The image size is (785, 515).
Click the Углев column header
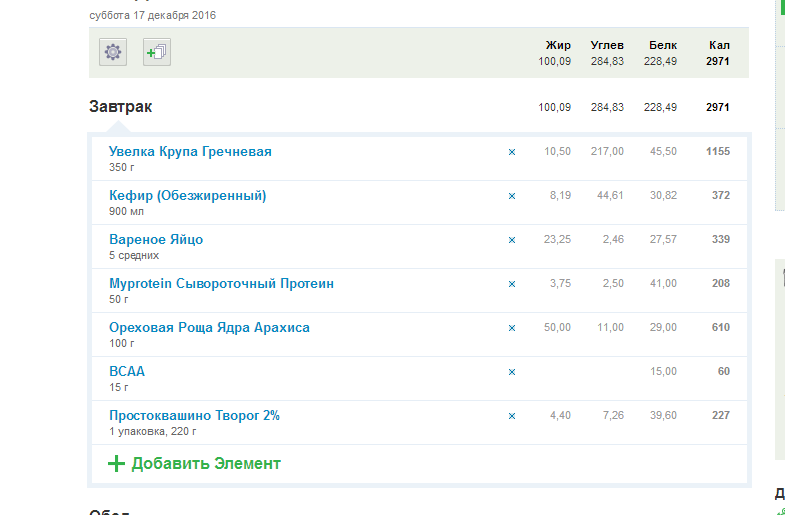pyautogui.click(x=607, y=46)
